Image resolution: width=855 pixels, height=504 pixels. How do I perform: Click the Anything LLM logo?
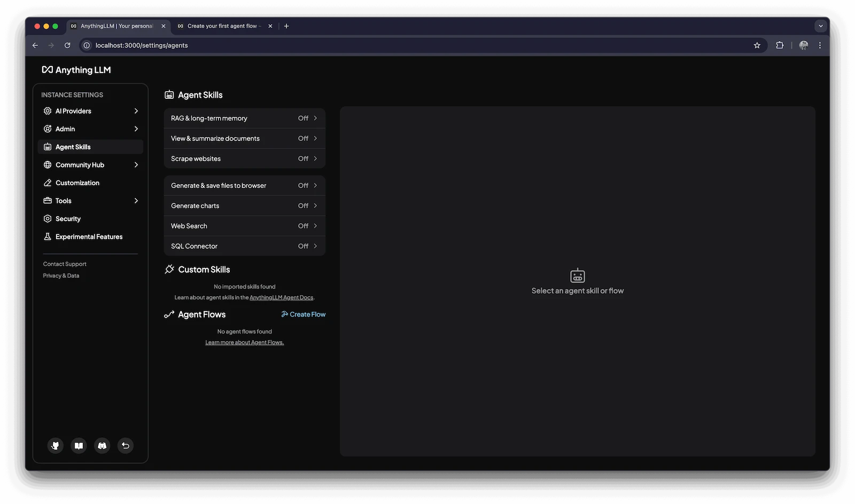pos(76,70)
